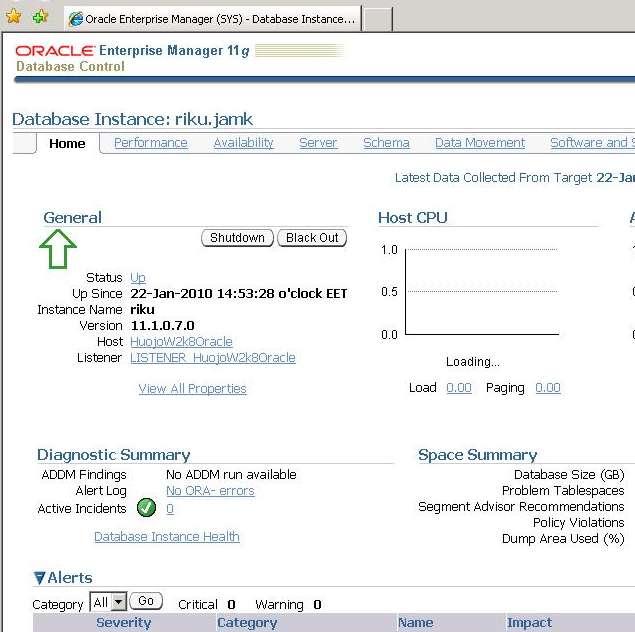
Task: Click the Shutdown button
Action: coord(237,238)
